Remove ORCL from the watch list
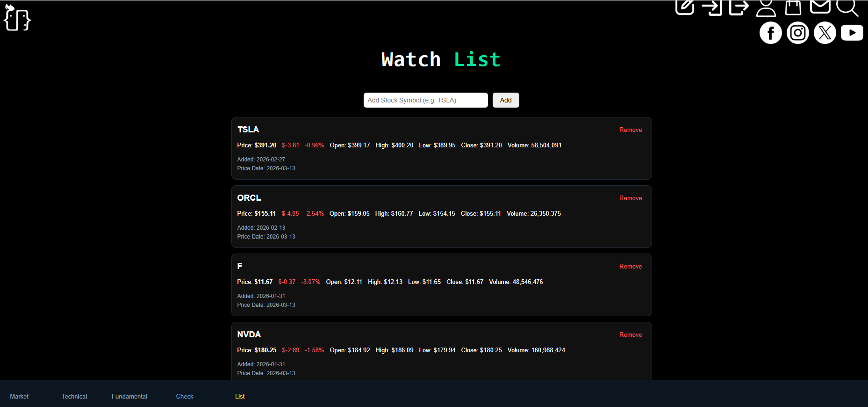Image resolution: width=868 pixels, height=407 pixels. [631, 198]
